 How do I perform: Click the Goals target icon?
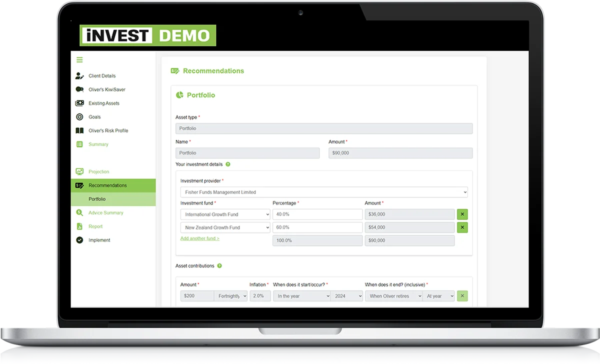(x=79, y=117)
